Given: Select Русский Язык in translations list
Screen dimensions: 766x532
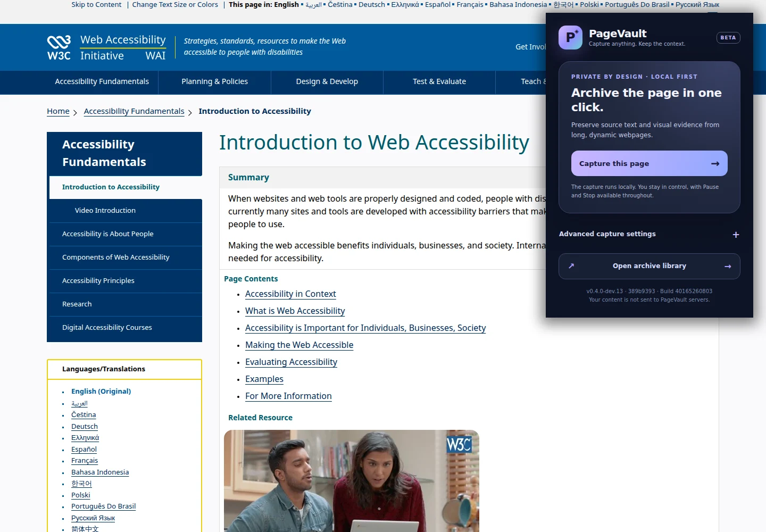Looking at the screenshot, I should (93, 518).
